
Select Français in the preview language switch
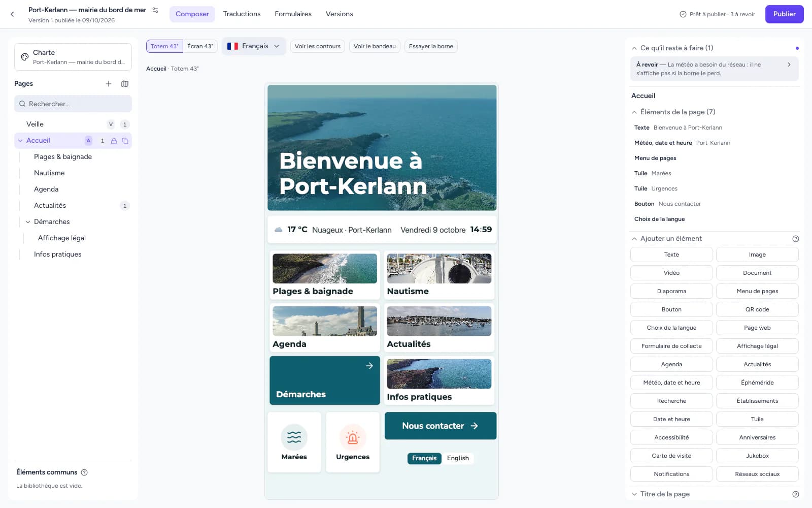424,458
